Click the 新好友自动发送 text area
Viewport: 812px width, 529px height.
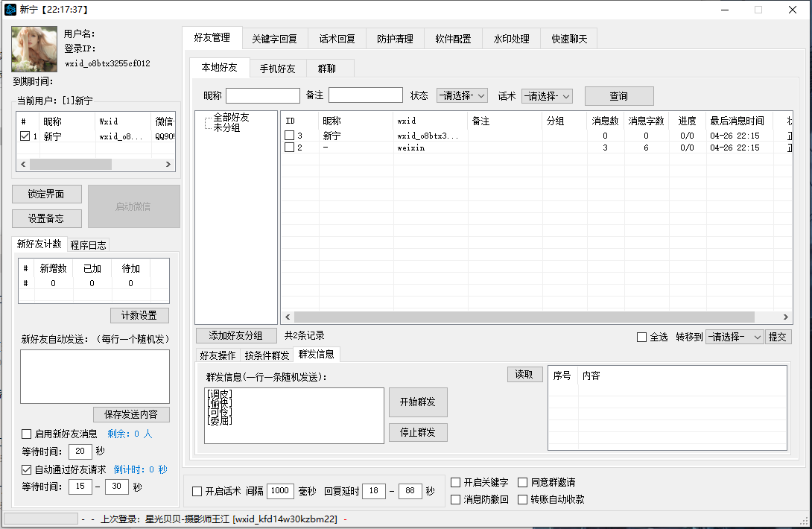[95, 377]
